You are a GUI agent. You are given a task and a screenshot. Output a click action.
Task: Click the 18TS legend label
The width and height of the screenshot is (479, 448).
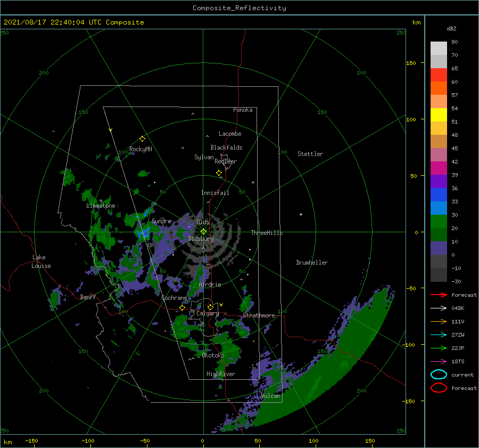point(458,362)
